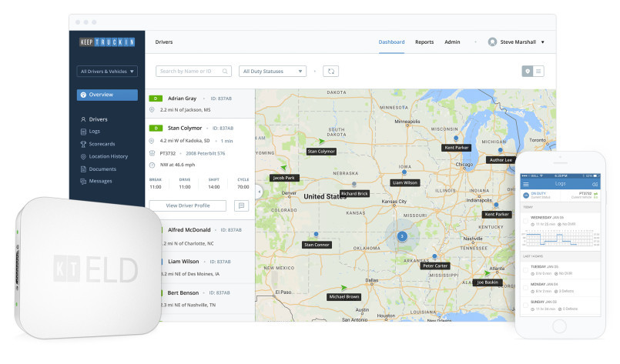Viewport: 620px width, 364px height.
Task: Collapse the driver list panel arrow
Action: point(259,192)
